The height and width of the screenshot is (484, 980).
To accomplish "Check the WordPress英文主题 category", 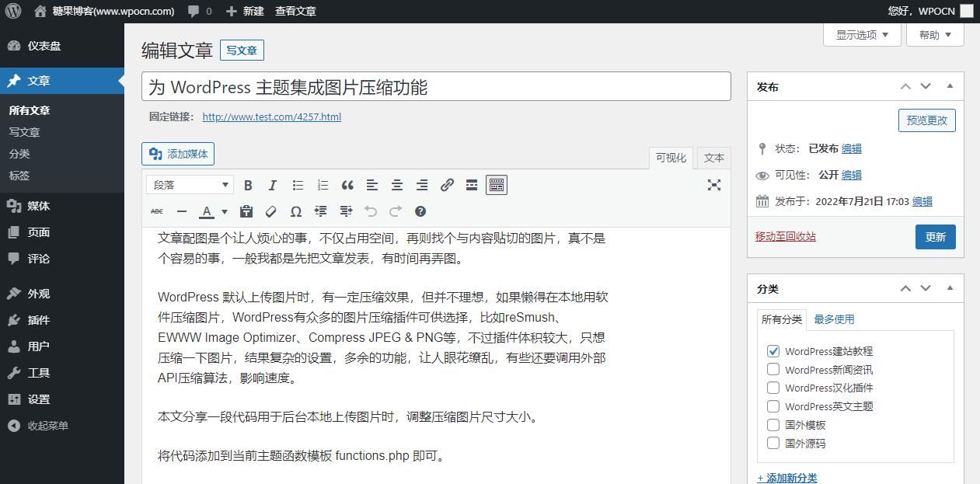I will 773,406.
